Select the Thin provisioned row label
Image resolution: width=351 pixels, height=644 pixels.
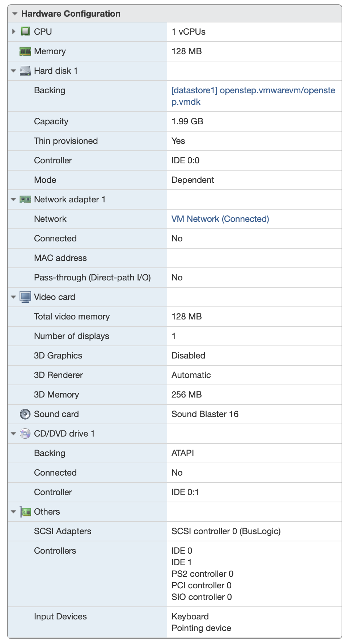point(66,141)
